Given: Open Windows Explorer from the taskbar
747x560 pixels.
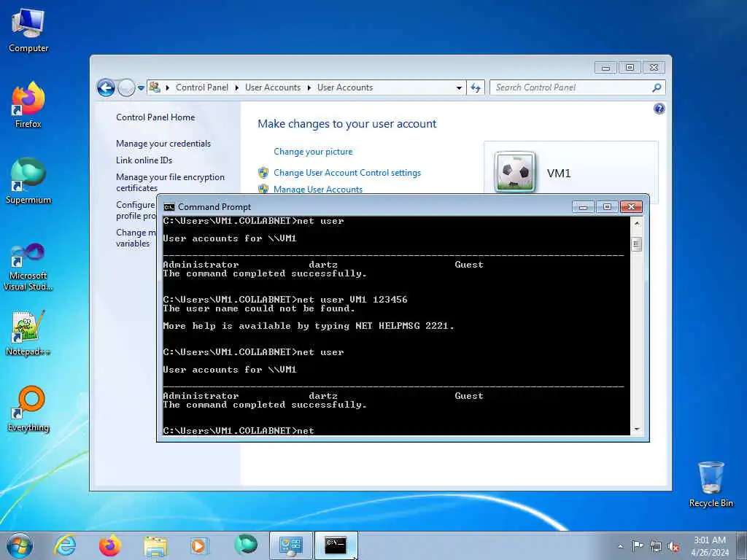Looking at the screenshot, I should (155, 545).
